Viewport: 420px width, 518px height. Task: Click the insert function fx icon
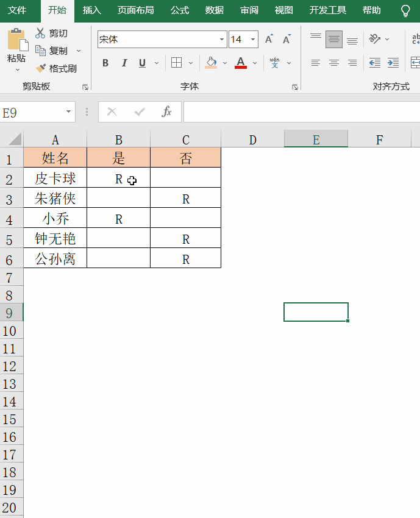point(166,112)
